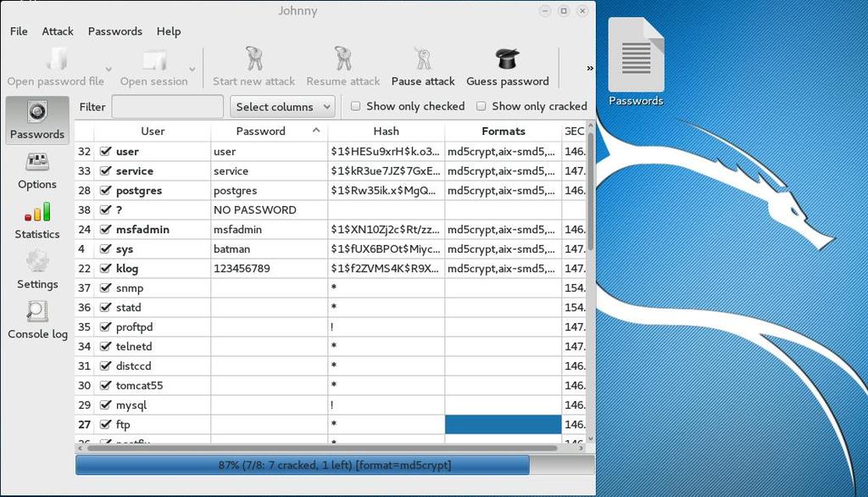Uncheck the msfadmin row checkbox
The height and width of the screenshot is (497, 868).
(x=105, y=229)
